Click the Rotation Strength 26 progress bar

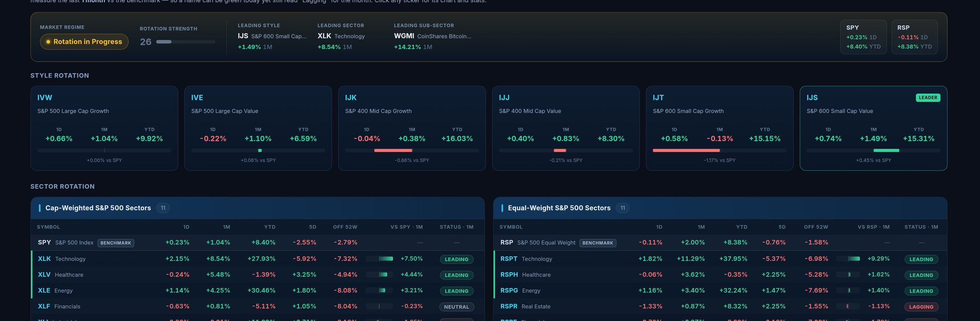click(x=185, y=42)
